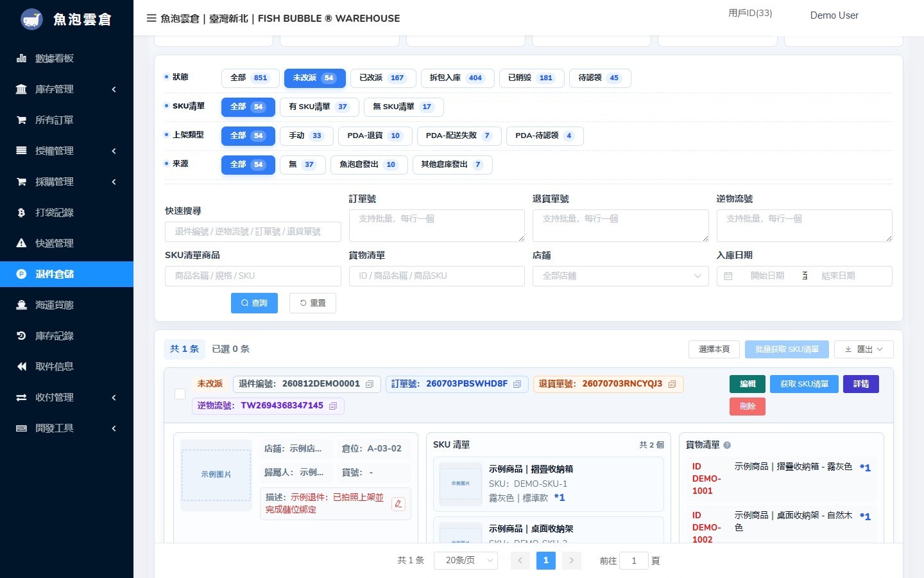Select status filter 拆包入庫 404
924x578 pixels.
[458, 78]
